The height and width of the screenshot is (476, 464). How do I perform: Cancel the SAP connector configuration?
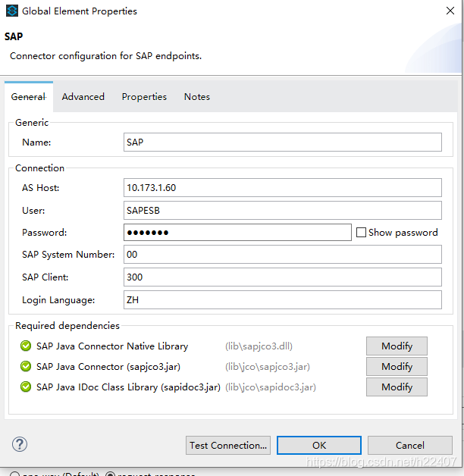pyautogui.click(x=410, y=446)
